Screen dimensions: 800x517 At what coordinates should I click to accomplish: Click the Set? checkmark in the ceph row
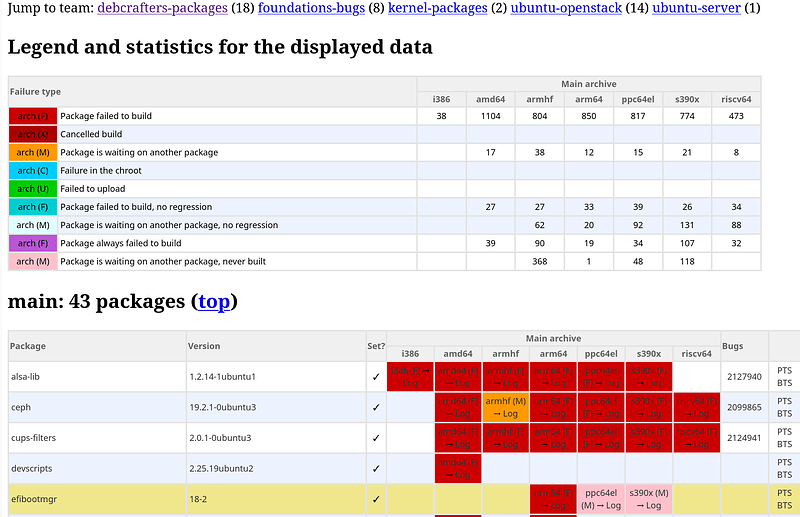375,407
